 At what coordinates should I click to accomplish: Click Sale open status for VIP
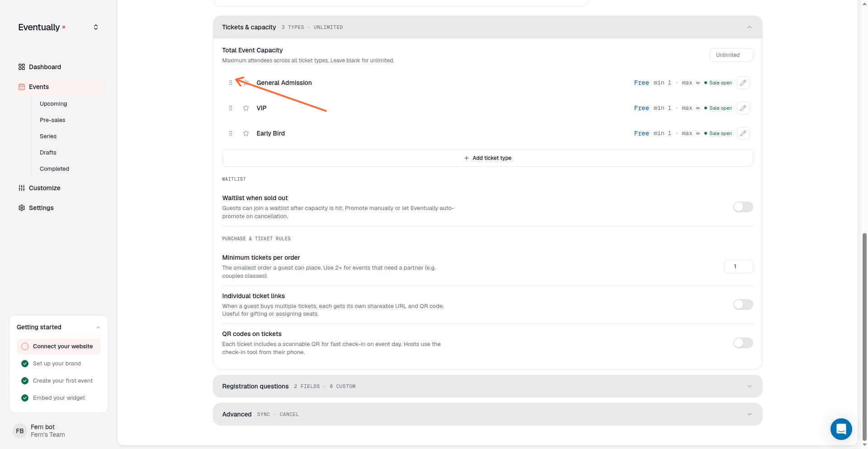[x=718, y=108]
